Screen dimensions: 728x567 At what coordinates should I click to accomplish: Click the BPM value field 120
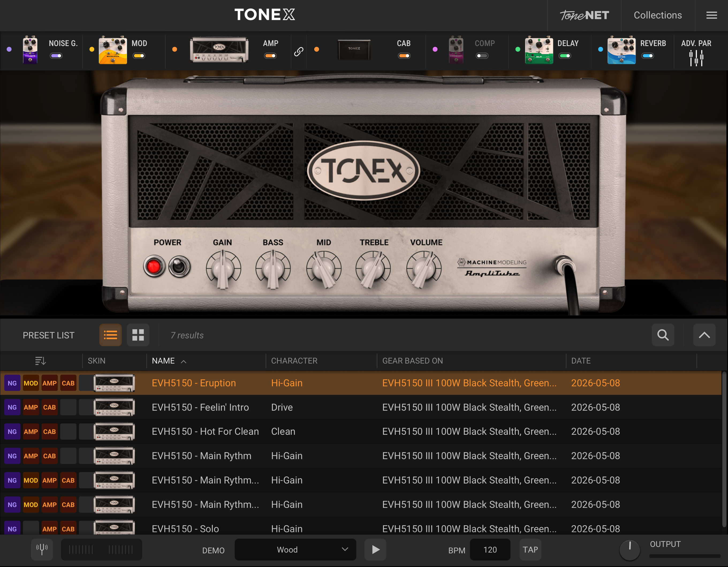[x=490, y=549]
